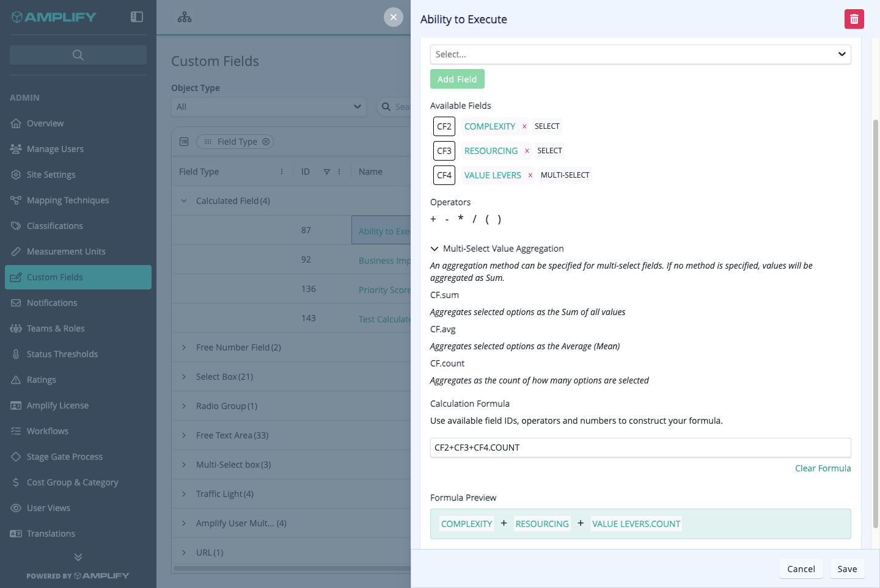Click the Calculation Formula input field
The image size is (880, 588).
click(x=640, y=448)
